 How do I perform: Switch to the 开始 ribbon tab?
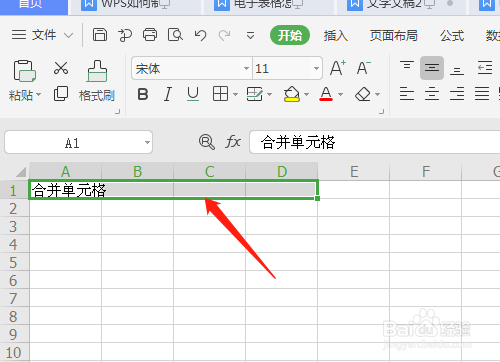(290, 35)
